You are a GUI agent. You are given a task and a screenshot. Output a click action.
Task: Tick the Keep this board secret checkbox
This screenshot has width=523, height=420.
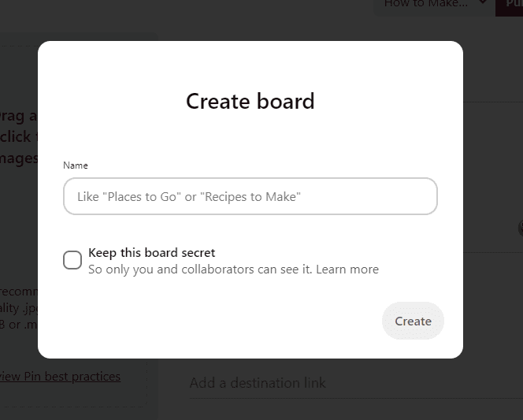[x=72, y=260]
